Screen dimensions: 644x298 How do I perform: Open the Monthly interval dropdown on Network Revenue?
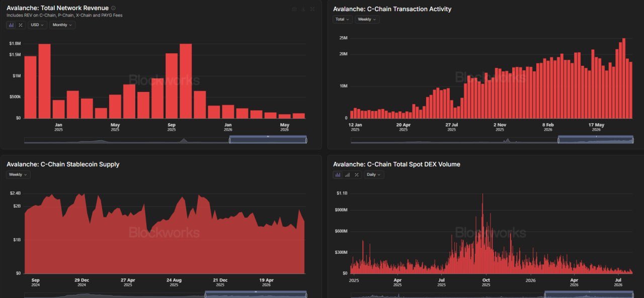tap(62, 25)
